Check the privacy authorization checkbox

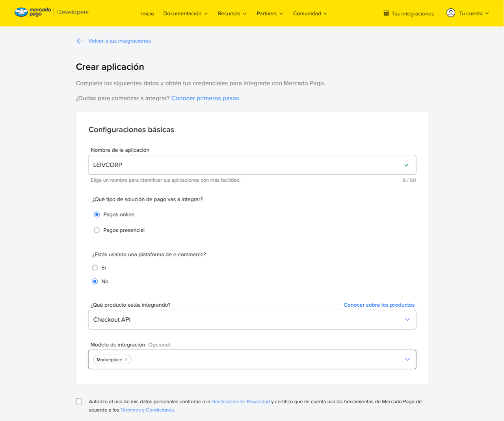click(x=79, y=401)
